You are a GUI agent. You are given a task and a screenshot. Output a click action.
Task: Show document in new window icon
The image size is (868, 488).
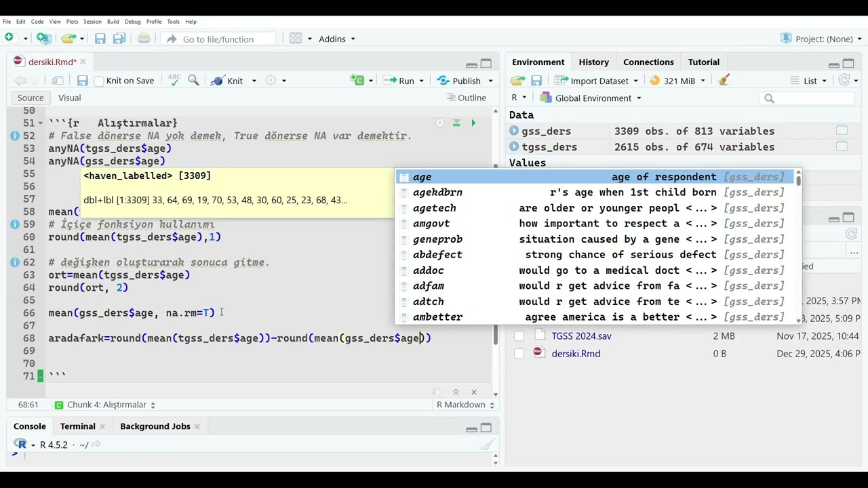click(x=58, y=81)
